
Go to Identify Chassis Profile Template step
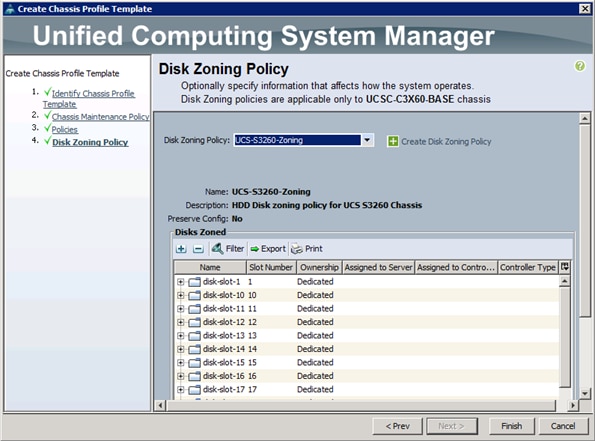(x=89, y=99)
